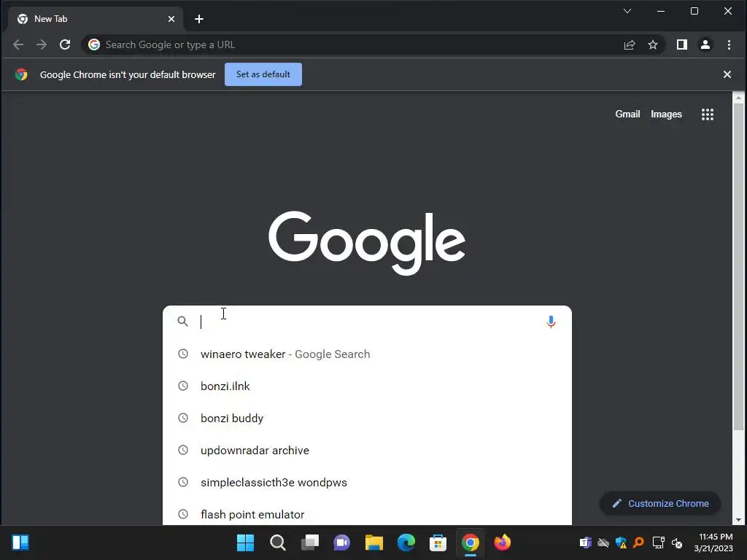Select suggestion "updownradar archive"
747x560 pixels.
pos(367,450)
